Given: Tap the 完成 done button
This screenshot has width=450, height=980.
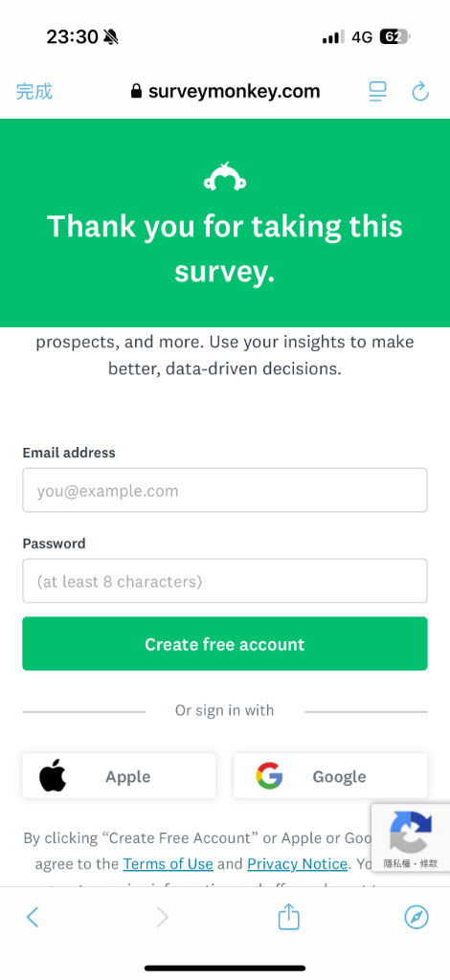Looking at the screenshot, I should pos(34,92).
